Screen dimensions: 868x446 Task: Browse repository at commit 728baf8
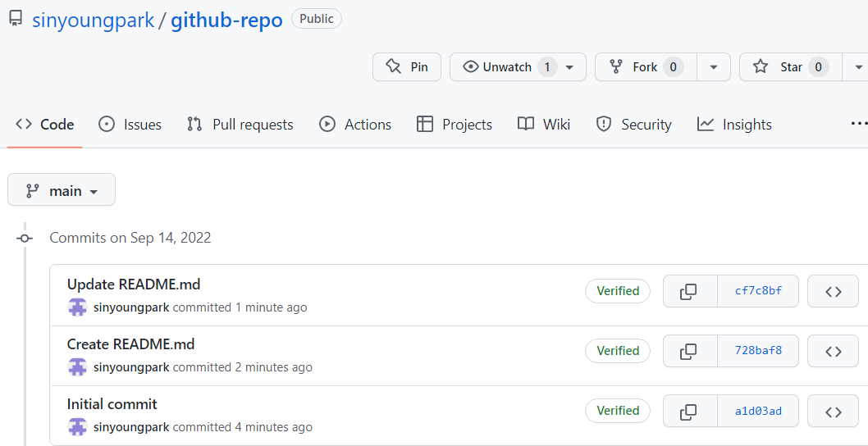tap(833, 351)
